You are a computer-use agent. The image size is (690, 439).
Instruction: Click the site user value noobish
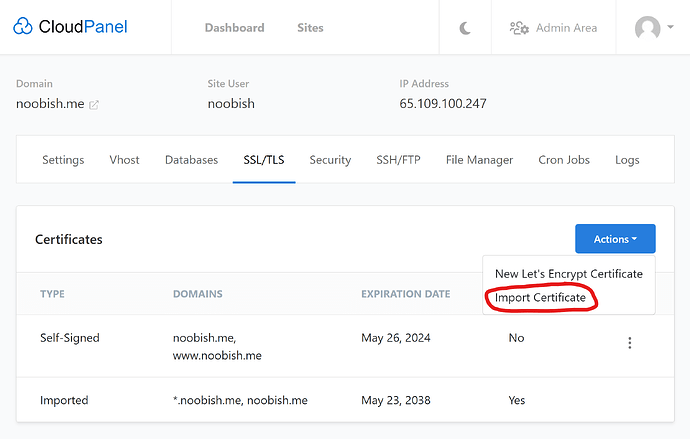[231, 104]
